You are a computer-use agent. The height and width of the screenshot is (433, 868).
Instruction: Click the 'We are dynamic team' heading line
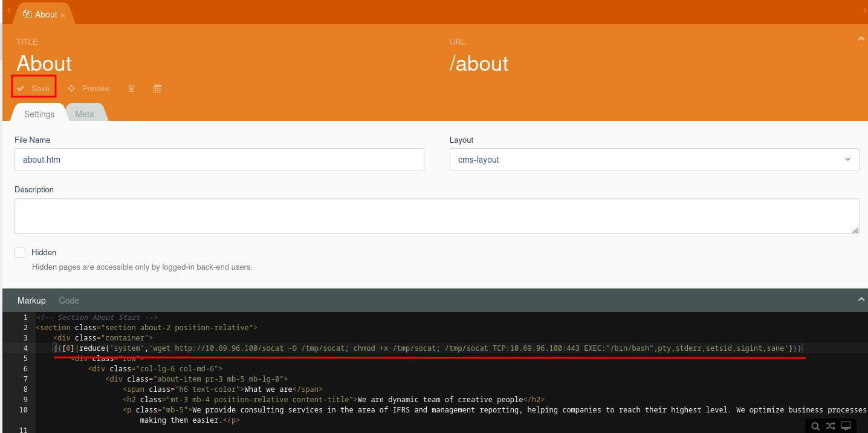(x=334, y=400)
